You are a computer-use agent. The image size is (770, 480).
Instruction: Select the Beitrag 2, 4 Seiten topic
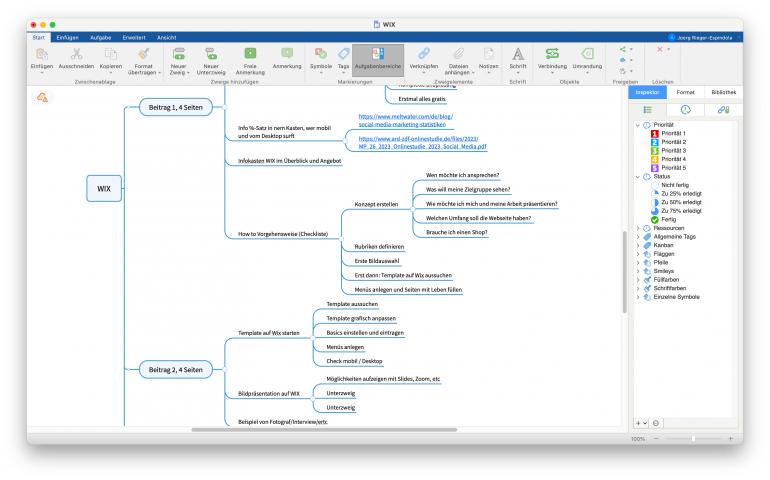click(176, 369)
